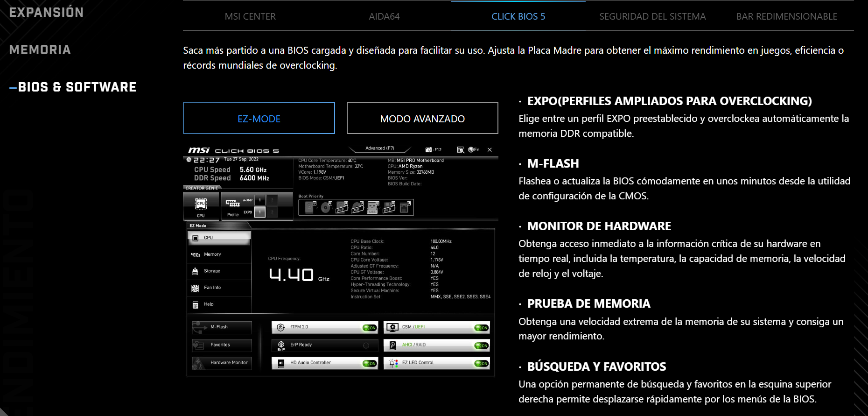
Task: Select EXPO profile 2
Action: [x=272, y=212]
